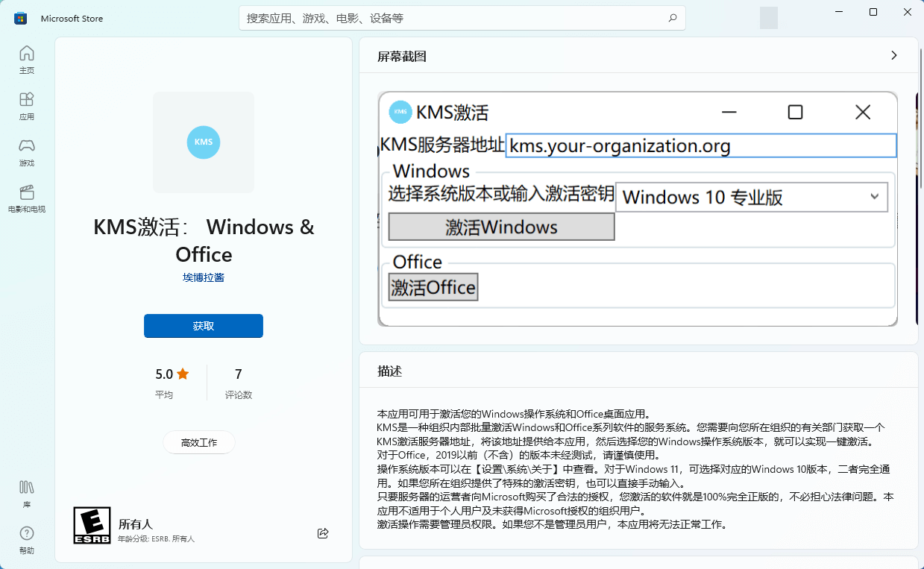
Task: Expand the 屏幕截图 section chevron
Action: (894, 56)
